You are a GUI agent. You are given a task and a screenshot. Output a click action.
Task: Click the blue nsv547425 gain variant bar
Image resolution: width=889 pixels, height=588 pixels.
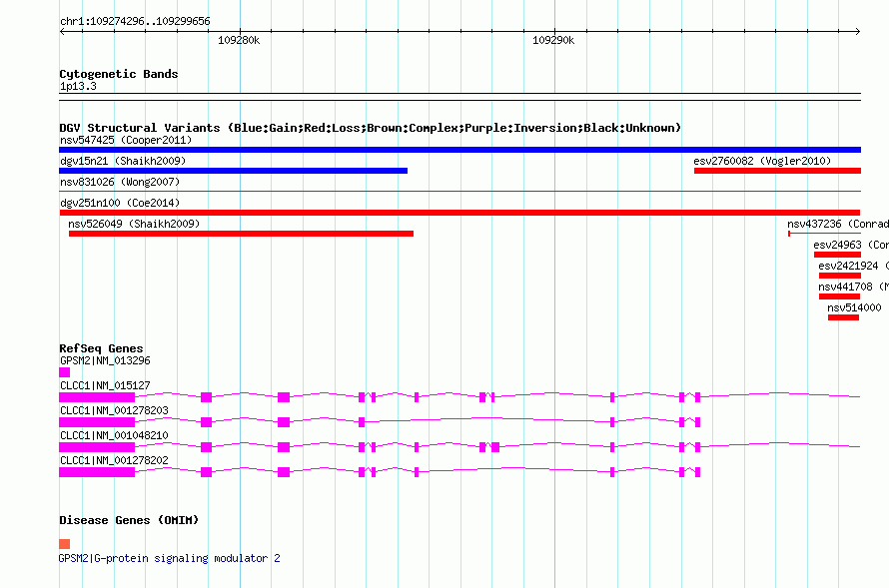[459, 150]
